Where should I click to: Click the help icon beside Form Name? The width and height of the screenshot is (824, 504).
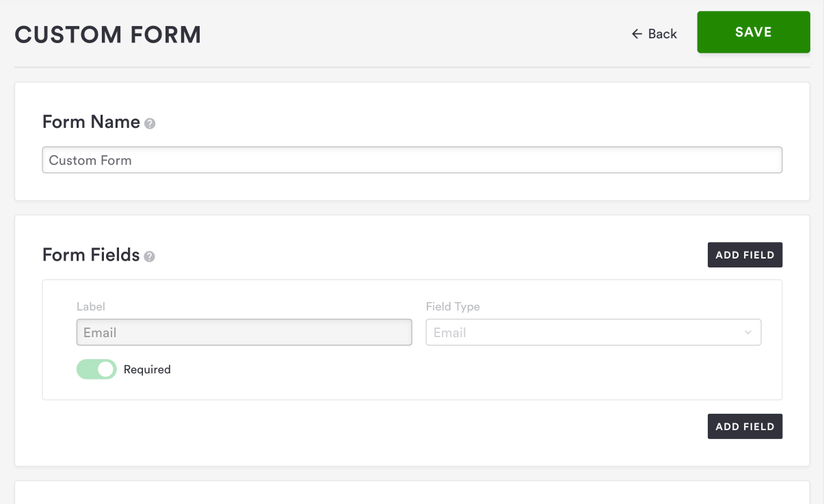150,124
